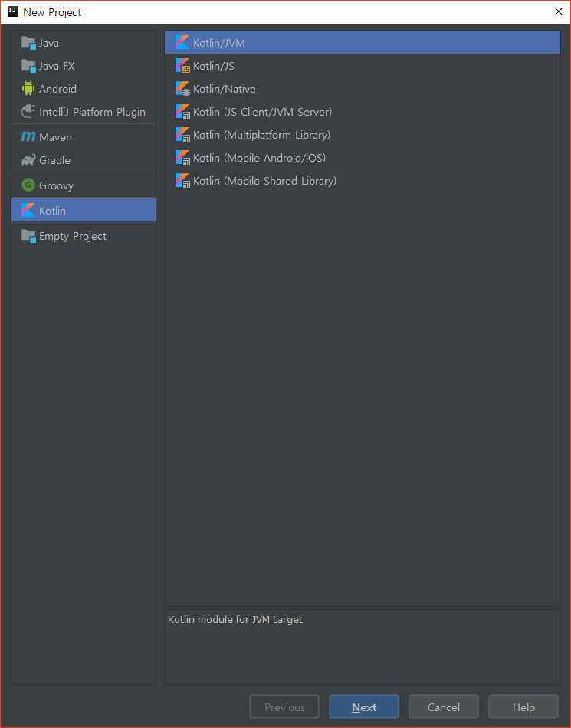Click the Kotlin/Native chip icon
571x728 pixels.
tap(182, 89)
